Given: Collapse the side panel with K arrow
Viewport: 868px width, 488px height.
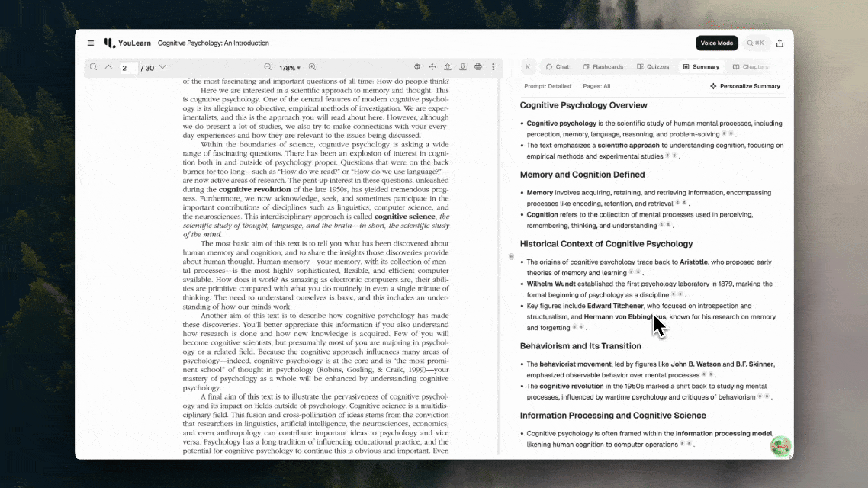Looking at the screenshot, I should click(x=528, y=67).
